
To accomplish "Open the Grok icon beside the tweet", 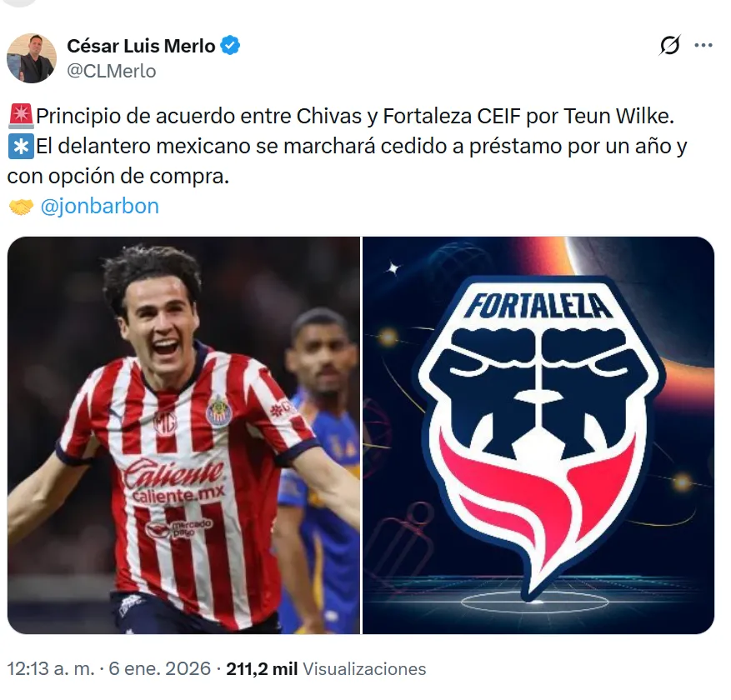I will pos(670,45).
